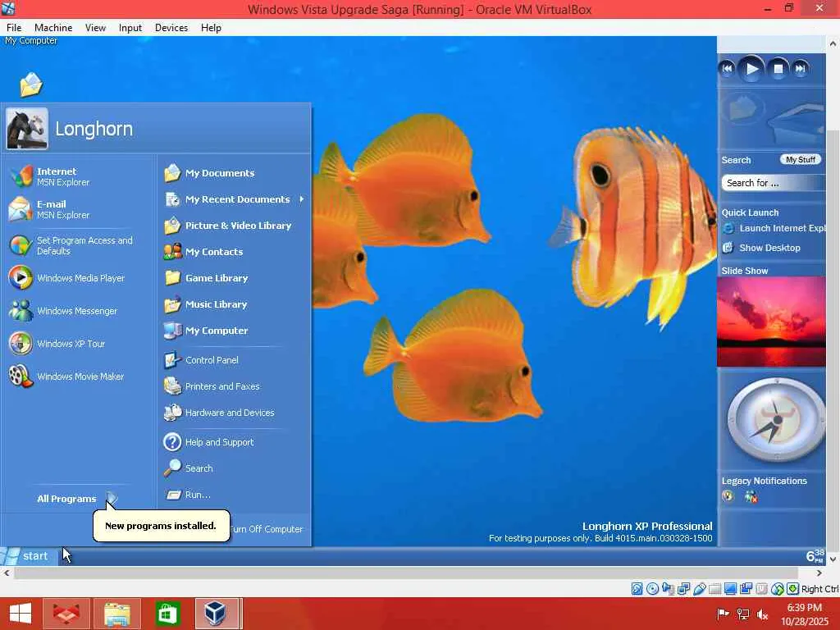
Task: Open VirtualBox View menu
Action: [95, 27]
